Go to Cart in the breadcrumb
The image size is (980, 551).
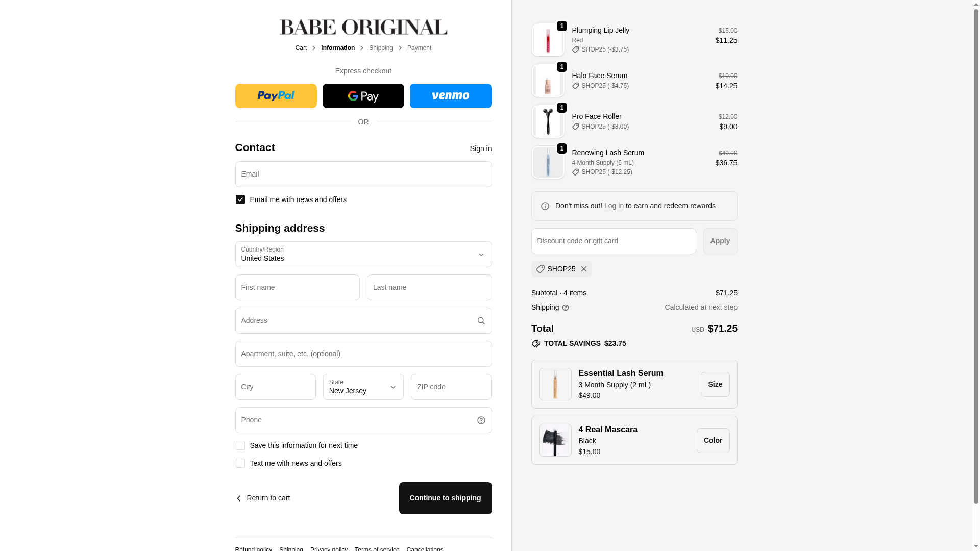[x=301, y=48]
